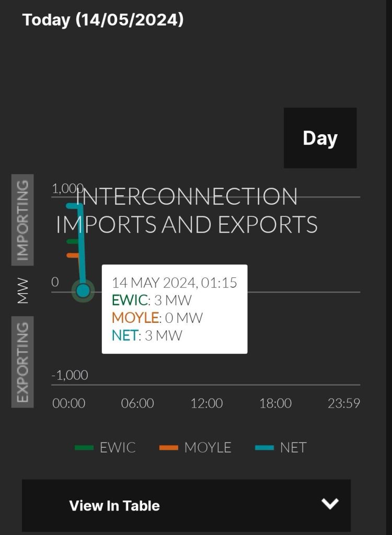This screenshot has height=535, width=392.
Task: Expand the View In Table chevron arrow
Action: pyautogui.click(x=330, y=504)
